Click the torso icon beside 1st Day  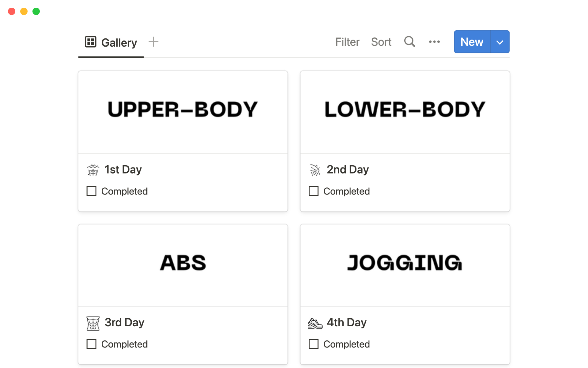93,170
